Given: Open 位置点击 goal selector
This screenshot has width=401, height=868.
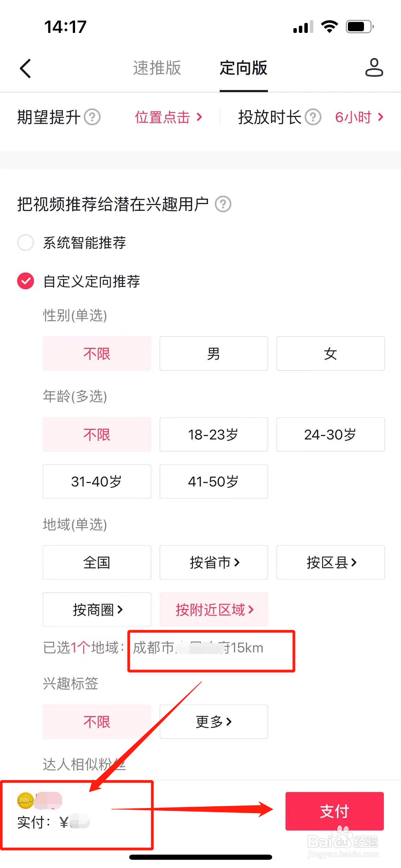Looking at the screenshot, I should coord(168,117).
